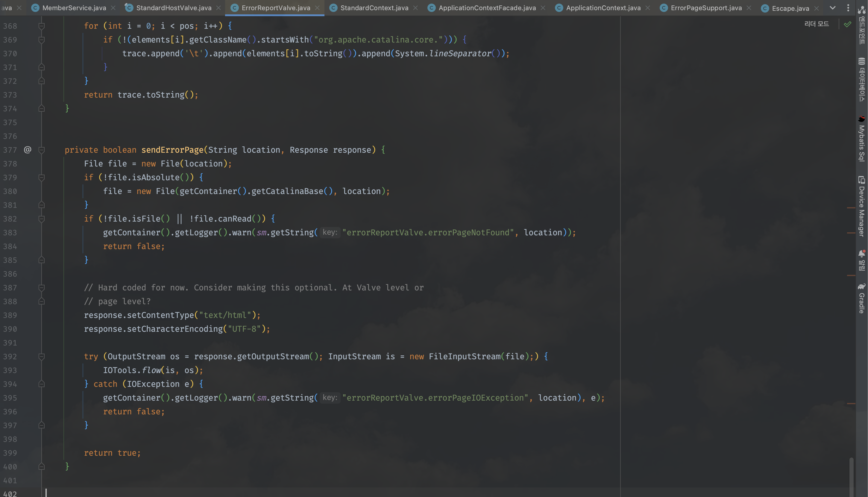Open the ApplicationContextFacade.java tab
The height and width of the screenshot is (497, 868).
487,8
